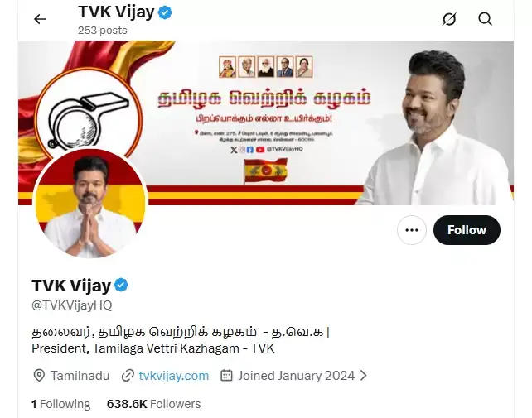Screen dimensions: 532x418
Task: Go back using the left arrow icon
Action: pyautogui.click(x=40, y=19)
